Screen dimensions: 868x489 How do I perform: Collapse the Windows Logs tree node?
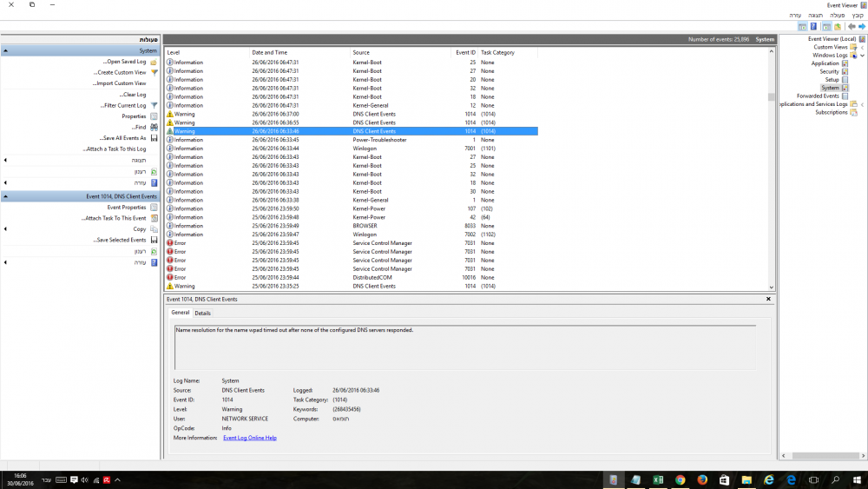[x=863, y=56]
